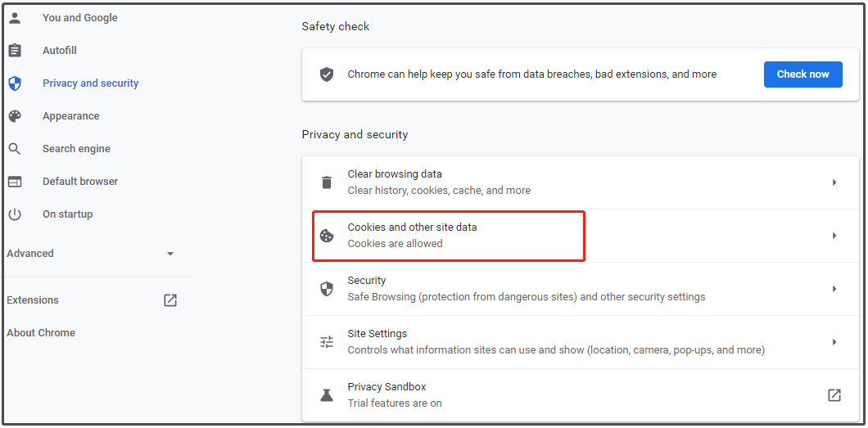This screenshot has height=428, width=868.
Task: Expand the Advanced section arrow
Action: [170, 254]
